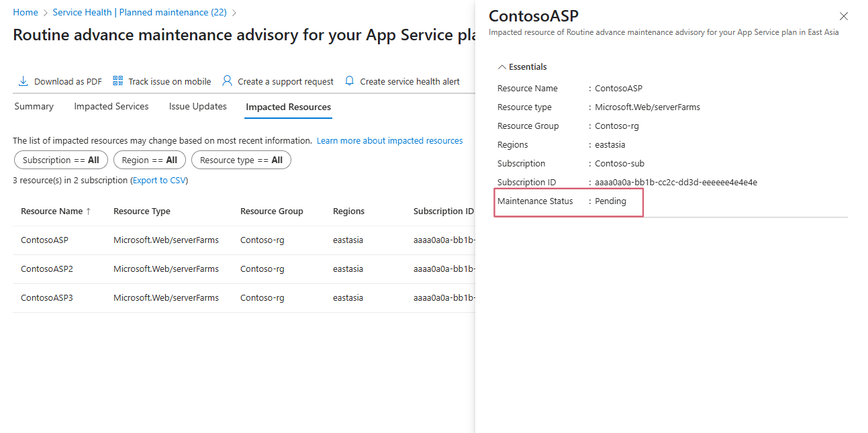Switch to the Summary tab
Image resolution: width=868 pixels, height=433 pixels.
point(34,107)
